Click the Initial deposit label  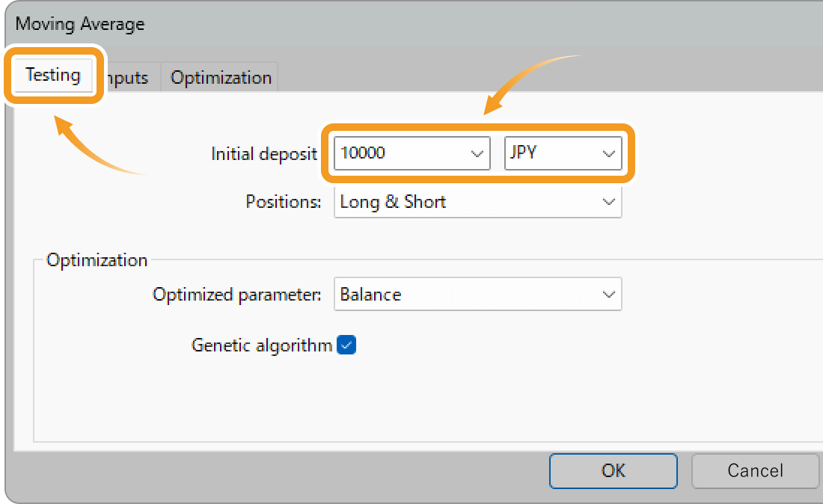[263, 154]
